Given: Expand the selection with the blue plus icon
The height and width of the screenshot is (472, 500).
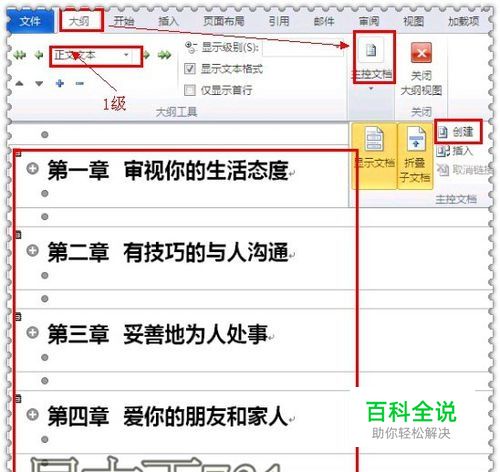Looking at the screenshot, I should click(x=60, y=83).
